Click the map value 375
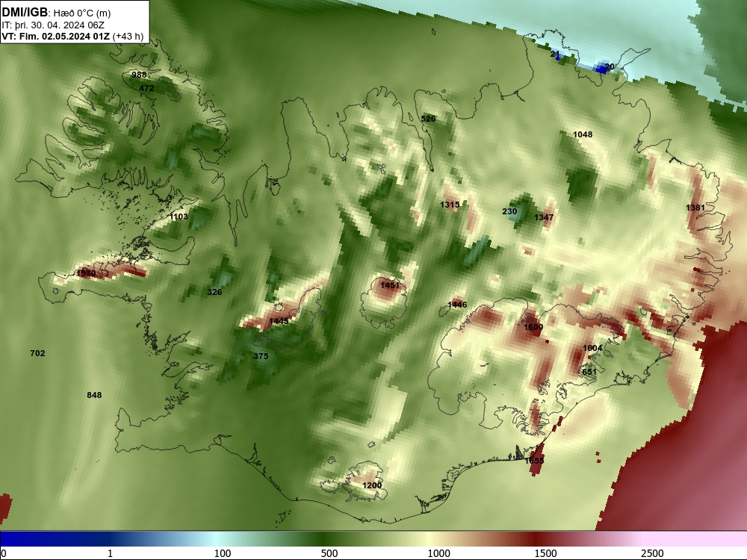This screenshot has height=560, width=747. point(261,356)
